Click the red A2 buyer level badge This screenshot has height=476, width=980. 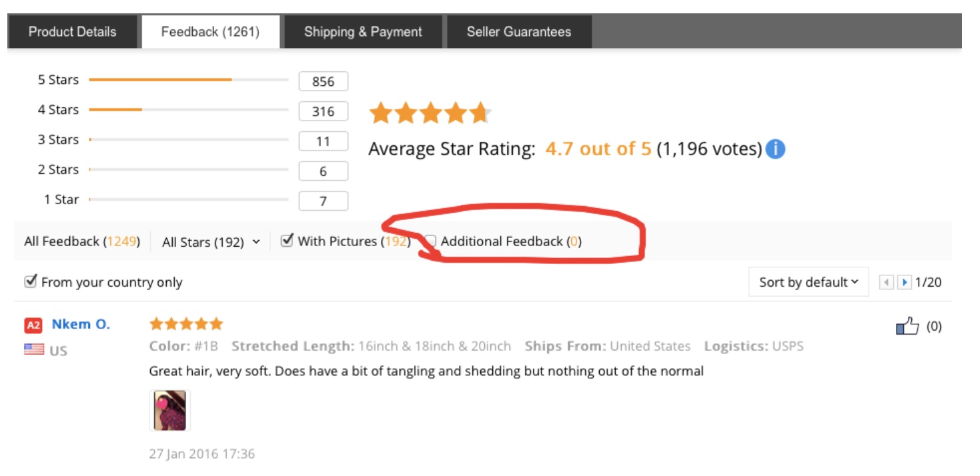click(x=33, y=325)
